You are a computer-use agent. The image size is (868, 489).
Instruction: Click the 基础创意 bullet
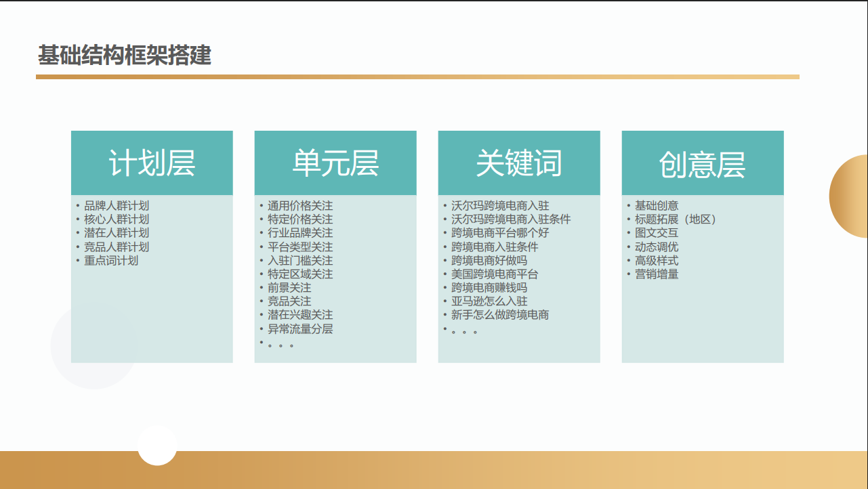[657, 206]
